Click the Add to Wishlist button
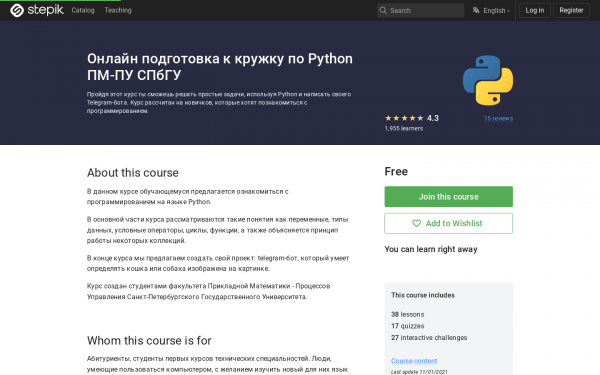The image size is (600, 375). point(448,223)
